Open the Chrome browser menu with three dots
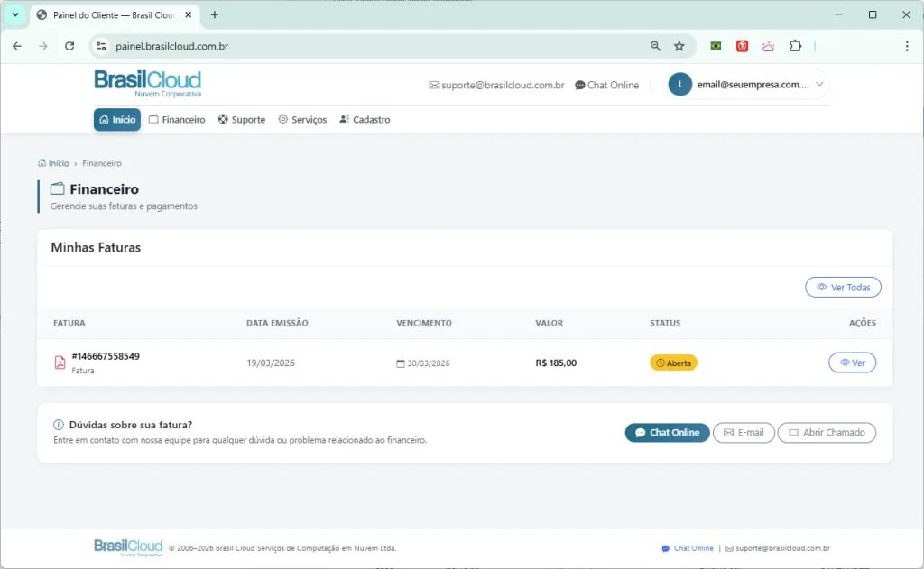 906,46
